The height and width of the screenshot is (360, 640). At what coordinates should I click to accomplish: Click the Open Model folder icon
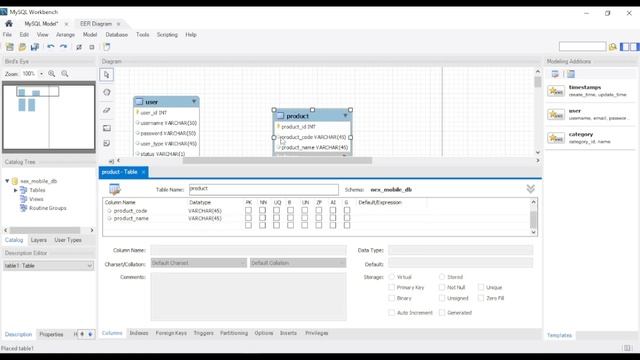point(22,47)
